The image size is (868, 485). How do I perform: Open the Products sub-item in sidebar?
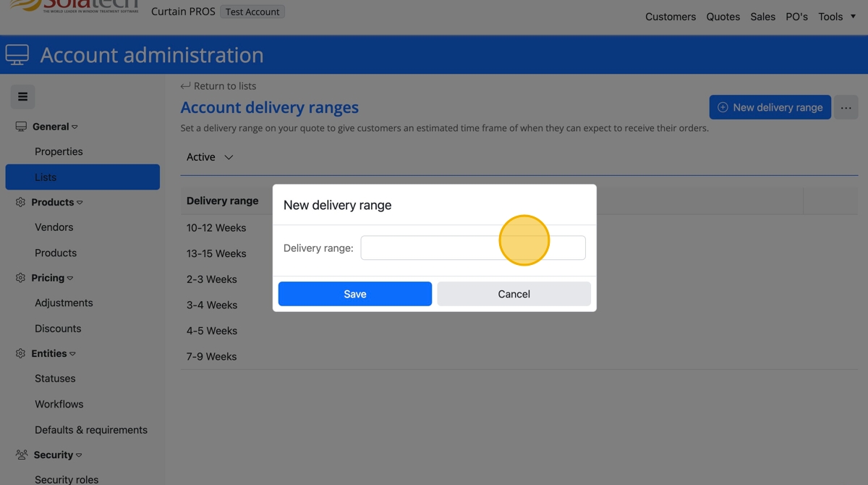(56, 253)
